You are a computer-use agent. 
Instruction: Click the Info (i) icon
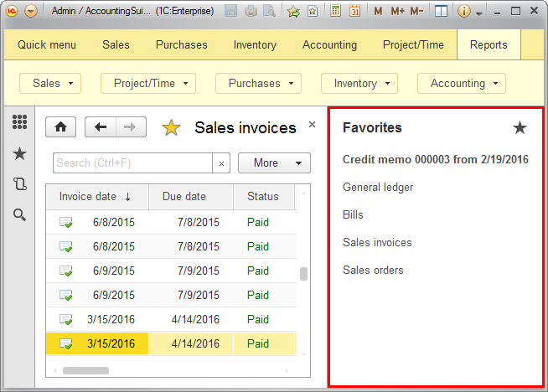(463, 11)
